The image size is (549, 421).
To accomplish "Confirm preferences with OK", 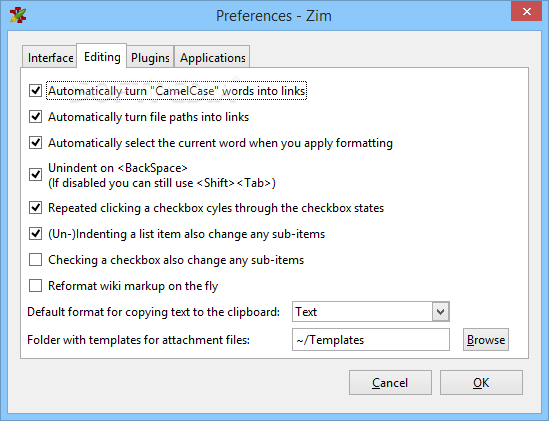I will coord(481,382).
